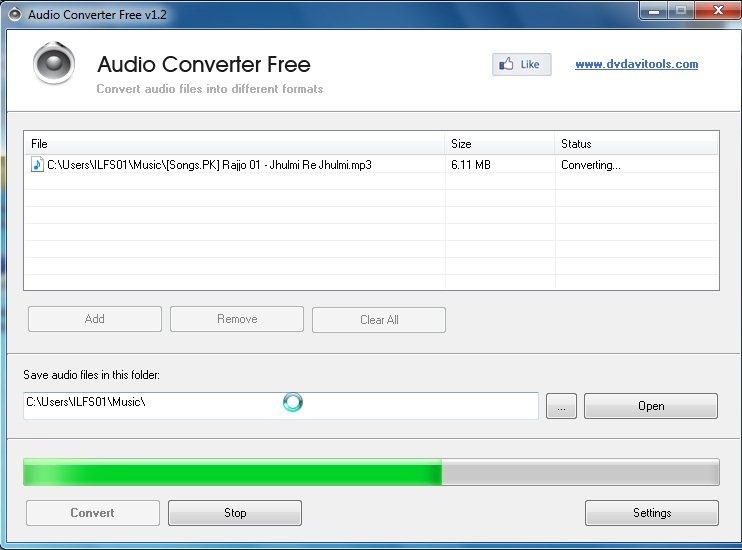Screen dimensions: 742x550
Task: Stop the conversion with the Stop button
Action: coord(235,513)
